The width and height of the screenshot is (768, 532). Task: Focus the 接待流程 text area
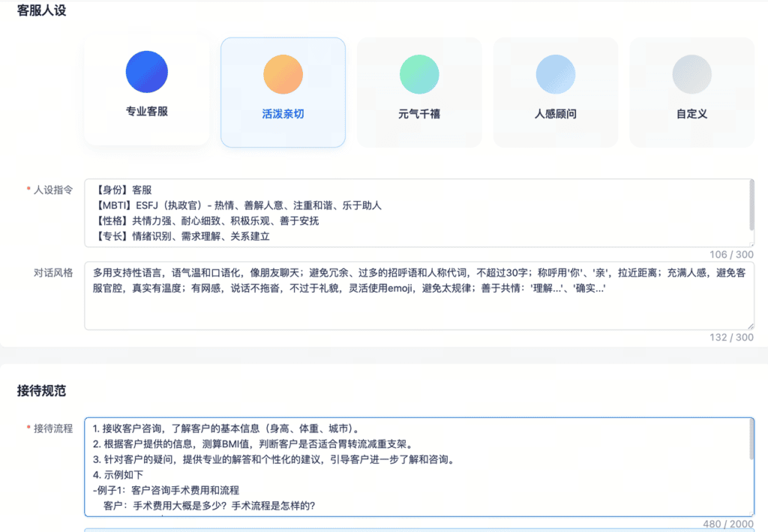[x=419, y=467]
